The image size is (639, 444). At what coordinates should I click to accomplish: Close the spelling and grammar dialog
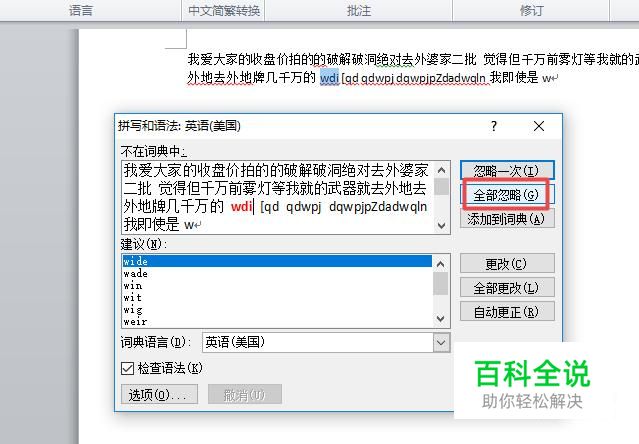pos(539,126)
